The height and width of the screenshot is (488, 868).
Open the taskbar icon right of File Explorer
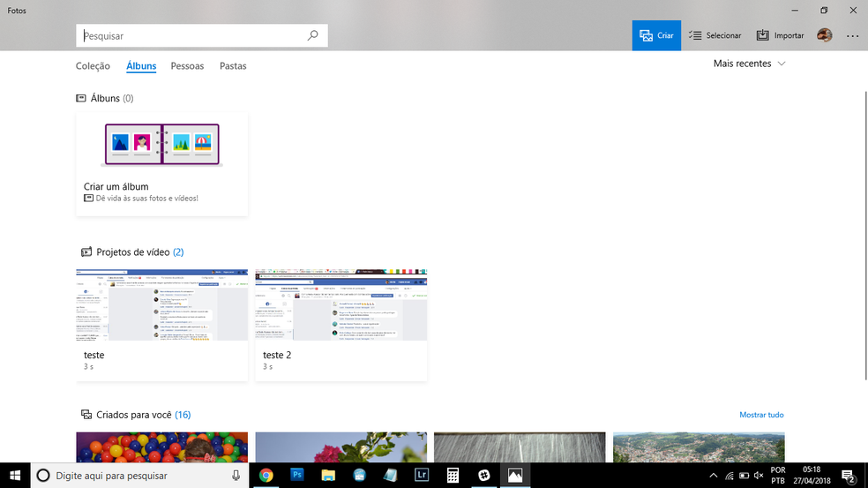pyautogui.click(x=359, y=476)
